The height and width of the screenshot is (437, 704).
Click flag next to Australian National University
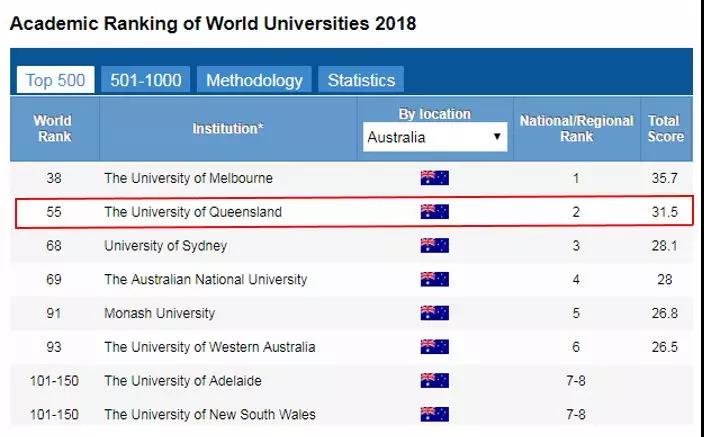pyautogui.click(x=434, y=279)
